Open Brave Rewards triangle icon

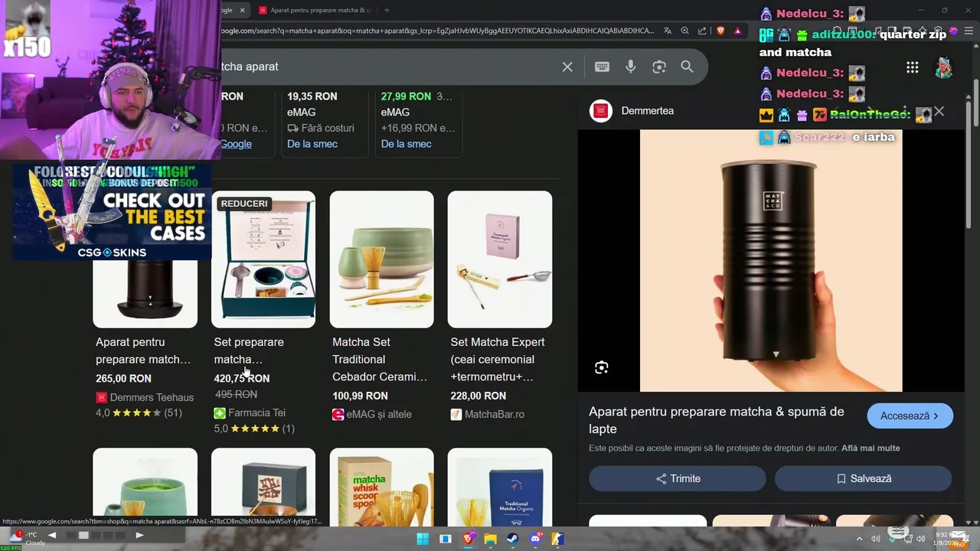point(737,31)
